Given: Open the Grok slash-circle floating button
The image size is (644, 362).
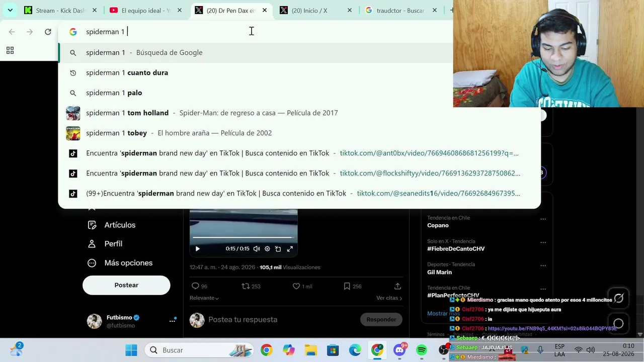Looking at the screenshot, I should [619, 298].
